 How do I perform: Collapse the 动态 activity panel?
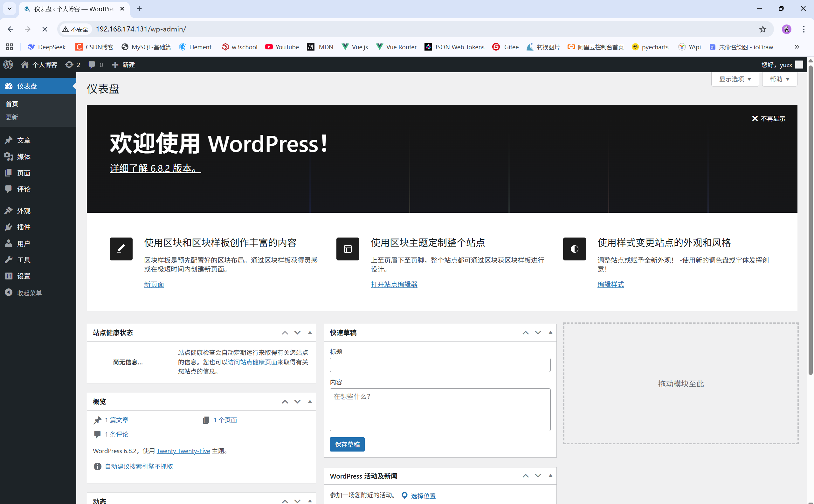310,501
